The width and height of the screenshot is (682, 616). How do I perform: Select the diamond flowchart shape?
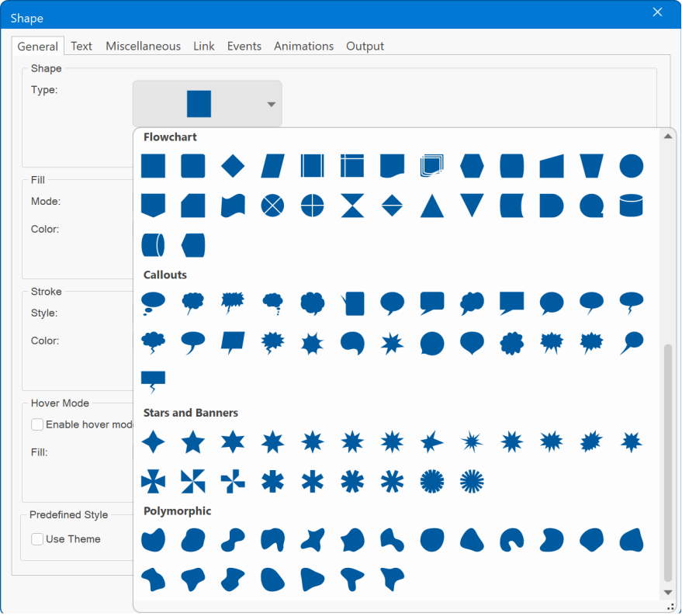click(x=233, y=166)
